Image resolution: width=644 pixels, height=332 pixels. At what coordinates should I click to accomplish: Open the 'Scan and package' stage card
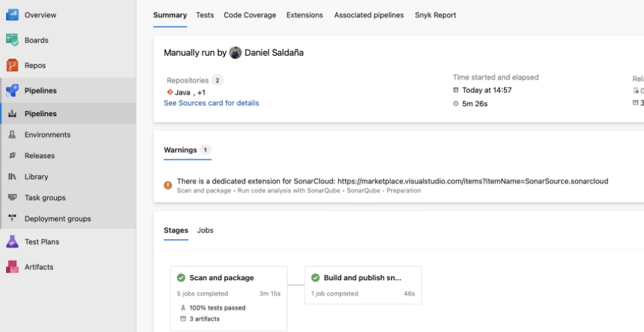222,278
